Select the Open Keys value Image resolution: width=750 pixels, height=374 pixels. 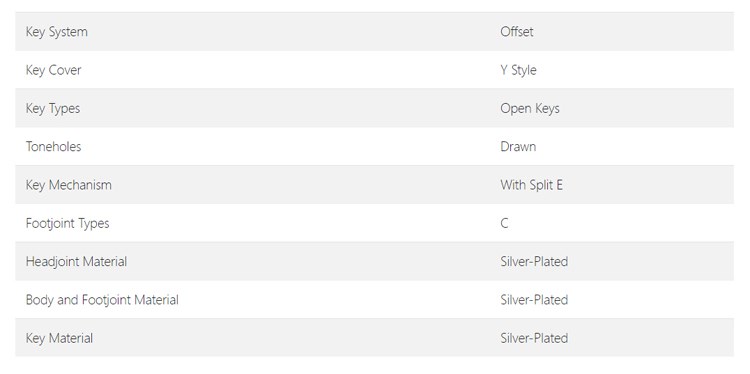530,109
